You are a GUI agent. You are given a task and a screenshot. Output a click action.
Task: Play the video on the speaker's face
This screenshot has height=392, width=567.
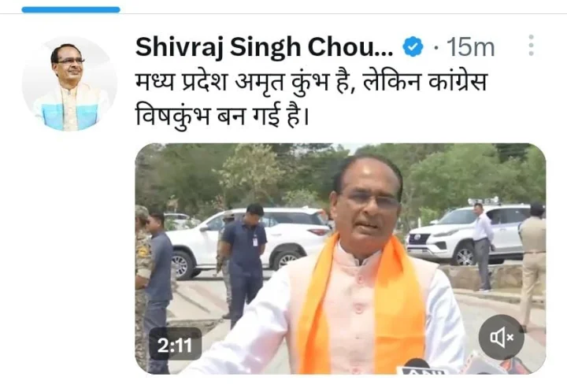tap(369, 209)
